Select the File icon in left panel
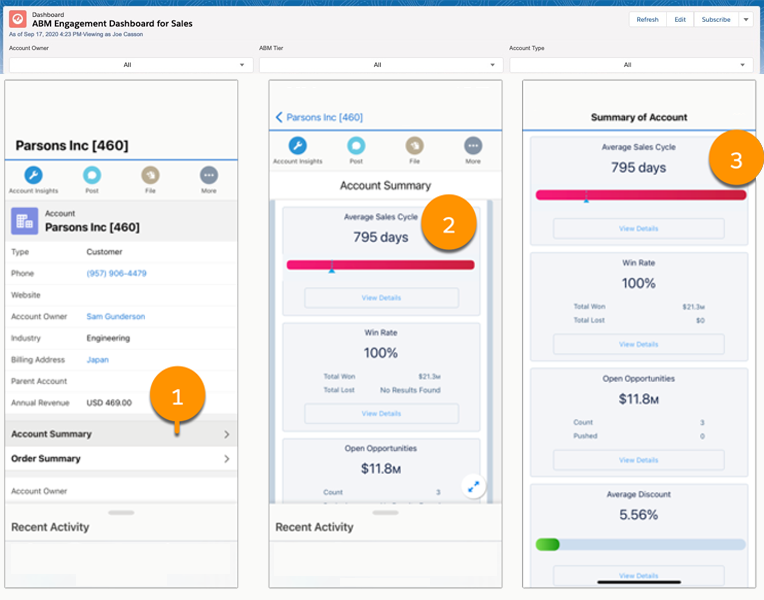The height and width of the screenshot is (600, 764). point(150,175)
